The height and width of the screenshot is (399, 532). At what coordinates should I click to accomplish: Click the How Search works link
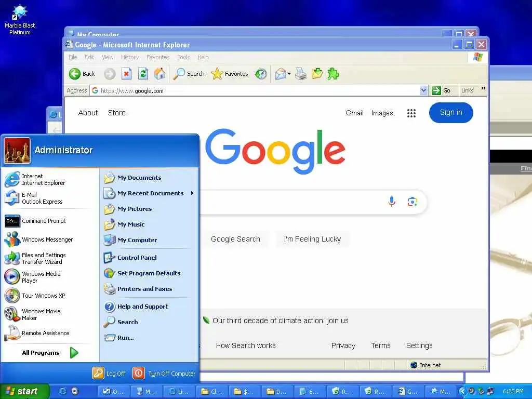click(246, 345)
